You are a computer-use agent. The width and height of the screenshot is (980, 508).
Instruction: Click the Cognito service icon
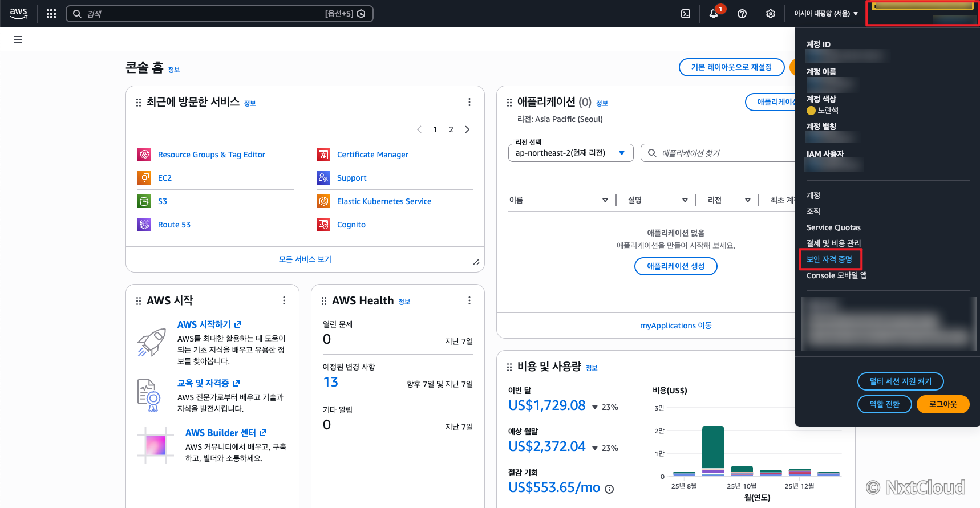pyautogui.click(x=323, y=225)
